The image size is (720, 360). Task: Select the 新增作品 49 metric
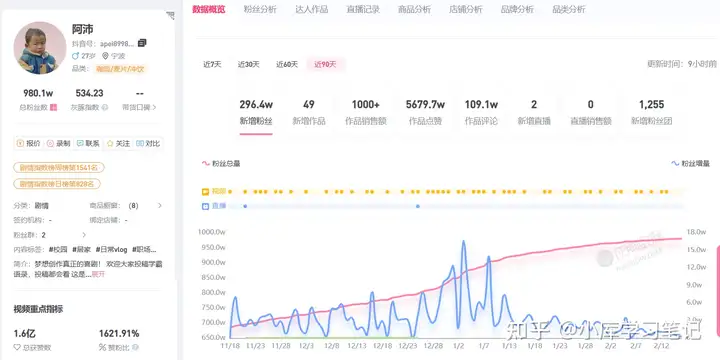[309, 113]
